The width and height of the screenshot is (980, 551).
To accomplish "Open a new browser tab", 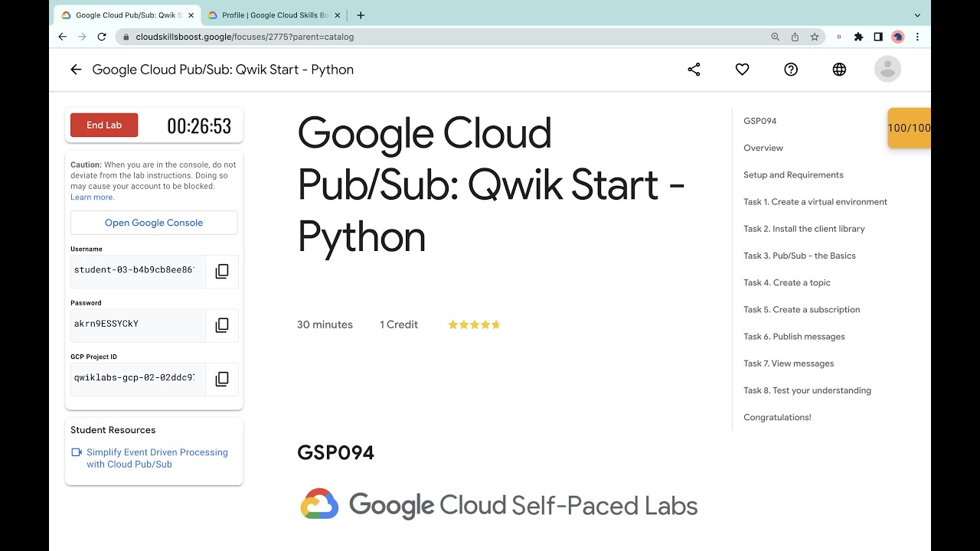I will 361,15.
